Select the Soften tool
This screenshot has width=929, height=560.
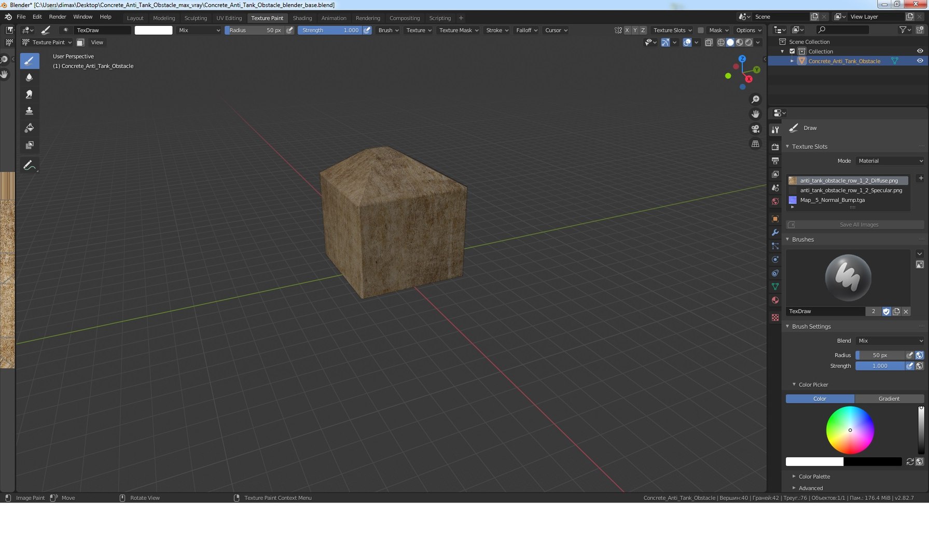click(30, 77)
